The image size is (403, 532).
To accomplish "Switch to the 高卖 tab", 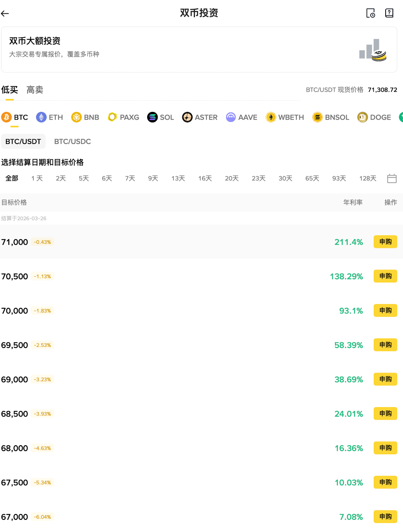I will [x=35, y=90].
